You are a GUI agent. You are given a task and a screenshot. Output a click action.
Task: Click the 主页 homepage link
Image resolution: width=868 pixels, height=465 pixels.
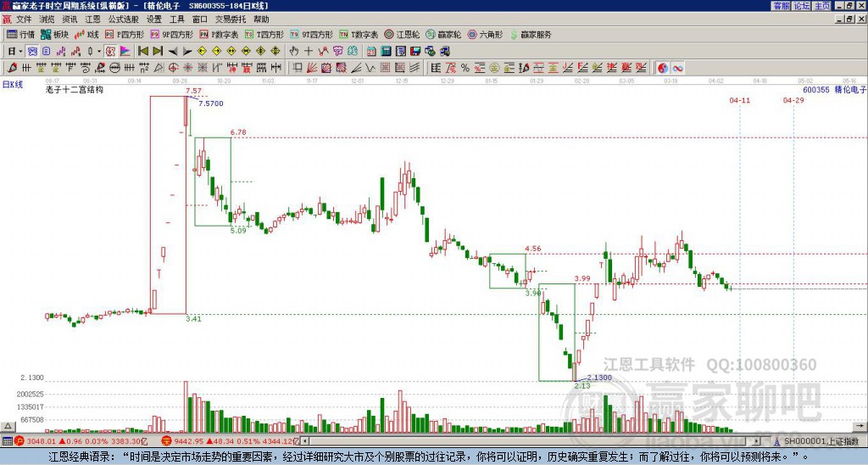[x=822, y=6]
